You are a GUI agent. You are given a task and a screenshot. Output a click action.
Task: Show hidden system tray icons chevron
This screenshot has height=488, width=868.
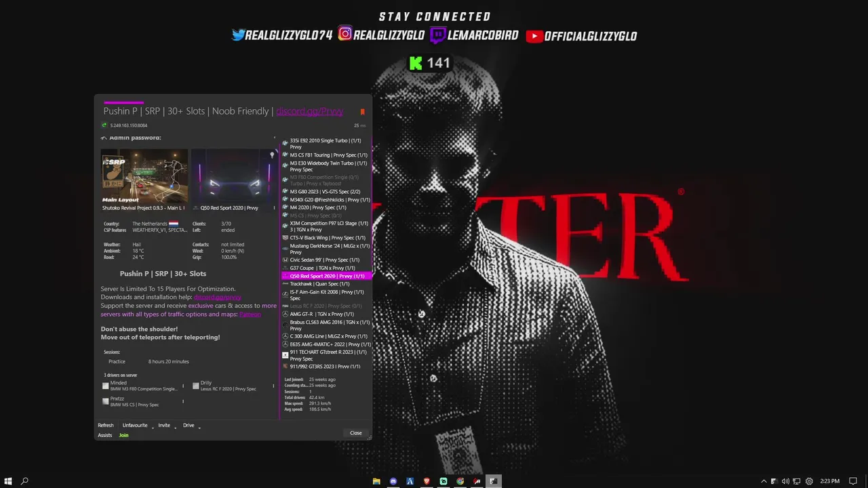[x=764, y=481]
